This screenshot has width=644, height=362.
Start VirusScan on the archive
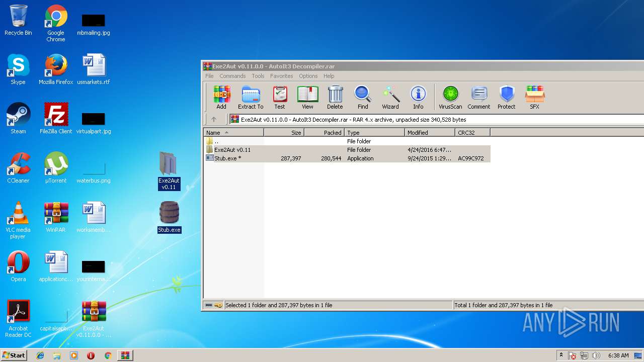450,98
